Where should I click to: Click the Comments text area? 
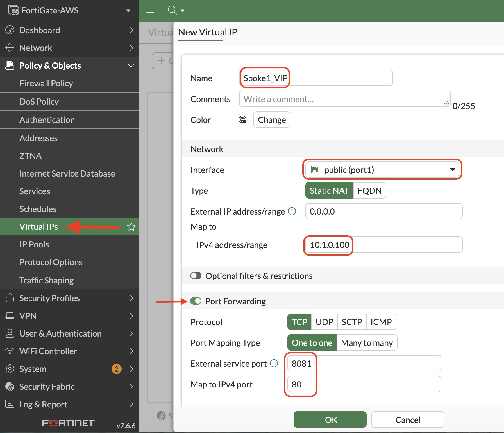(x=345, y=99)
